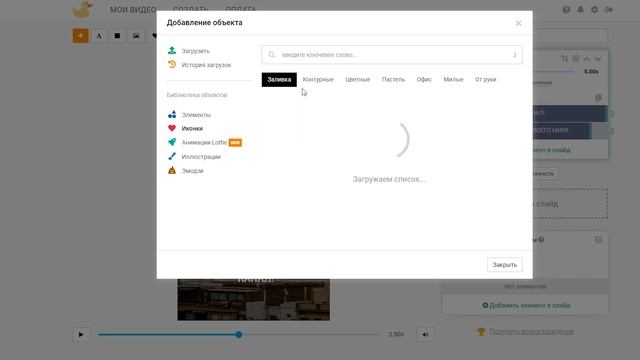Click the heart icon beside Иконки
640x360 pixels.
pyautogui.click(x=172, y=128)
